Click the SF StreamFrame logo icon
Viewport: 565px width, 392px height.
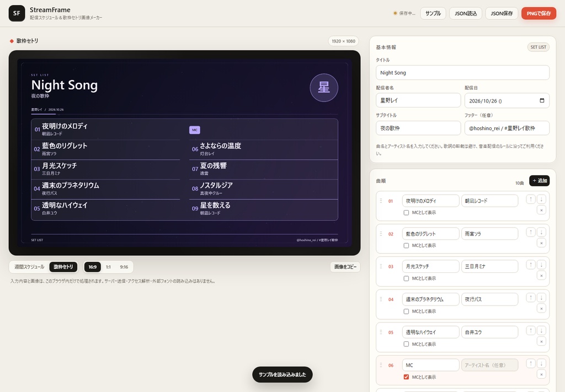pyautogui.click(x=17, y=13)
